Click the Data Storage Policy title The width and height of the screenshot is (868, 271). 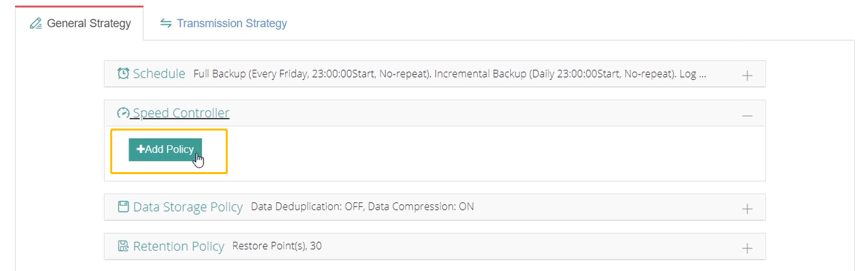click(x=188, y=206)
